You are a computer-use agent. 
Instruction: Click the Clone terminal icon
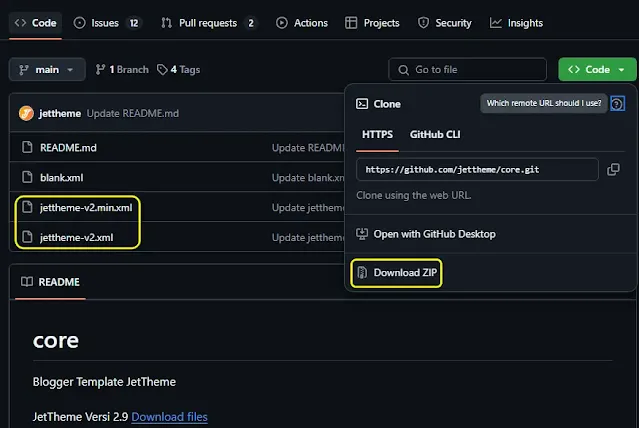[362, 104]
